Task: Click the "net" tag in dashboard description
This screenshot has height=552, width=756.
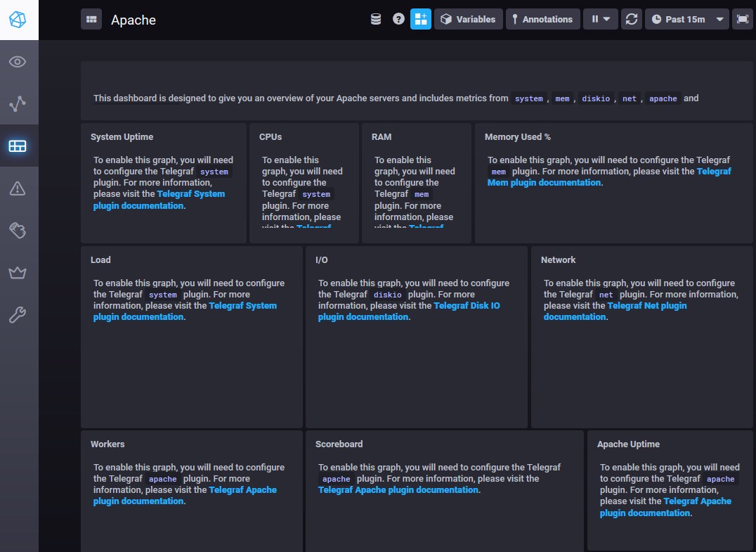Action: (630, 98)
